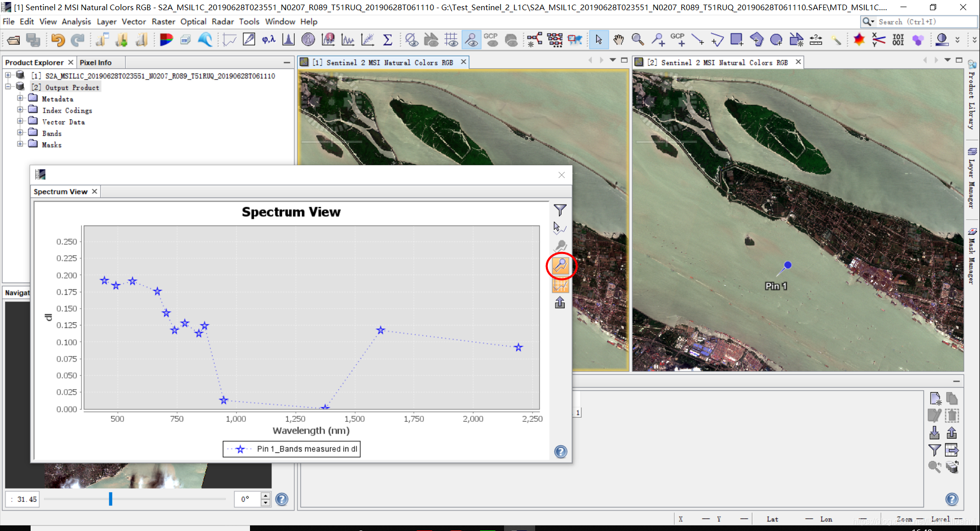Select the Pin placing tool

(658, 40)
